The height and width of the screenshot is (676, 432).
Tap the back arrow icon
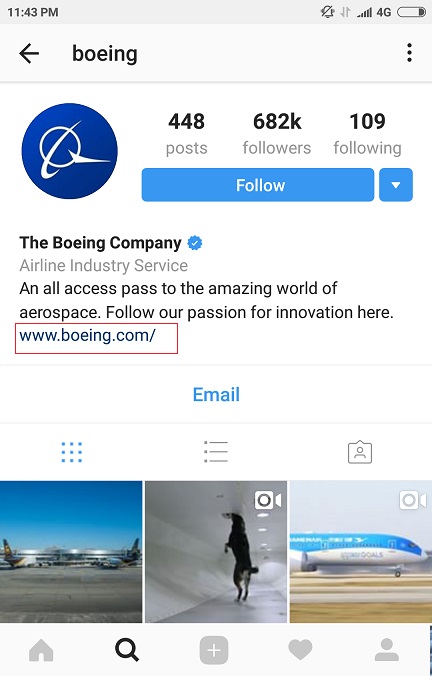coord(29,53)
